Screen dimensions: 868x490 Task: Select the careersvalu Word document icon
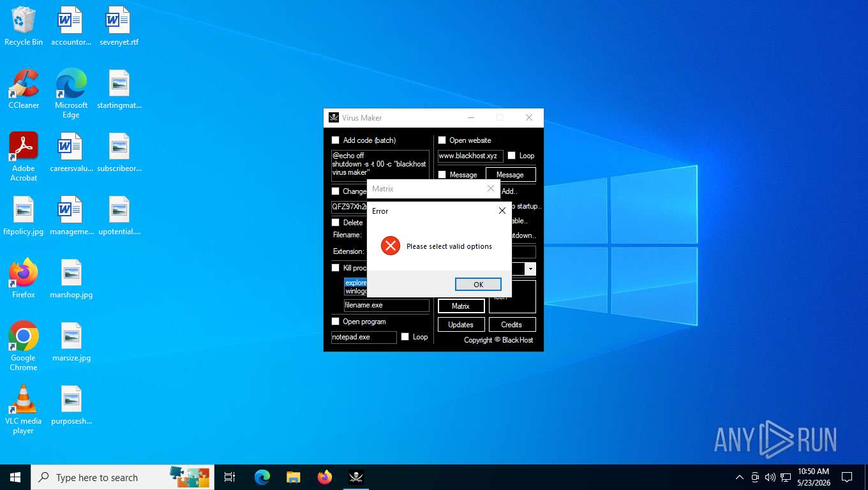[x=71, y=152]
